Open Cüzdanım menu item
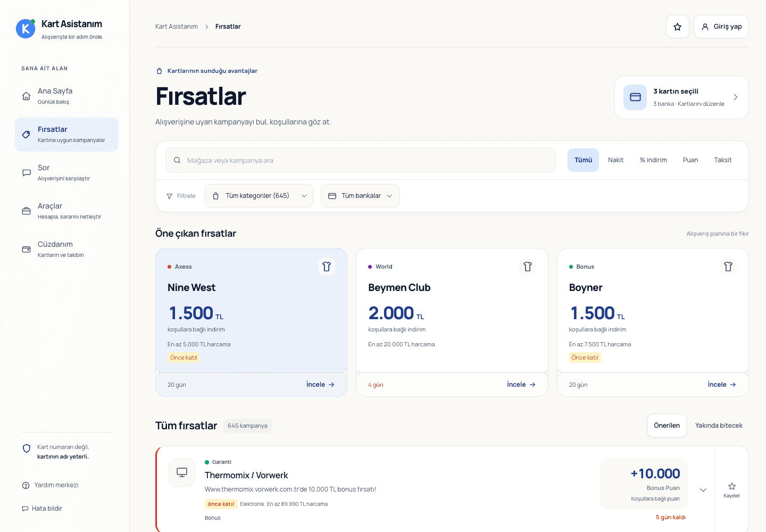 tap(67, 250)
